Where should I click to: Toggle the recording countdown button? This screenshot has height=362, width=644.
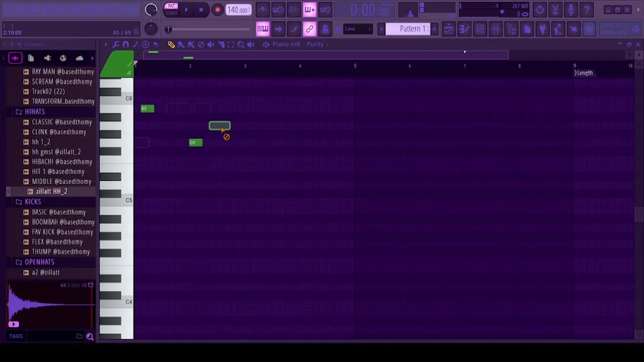coord(294,10)
